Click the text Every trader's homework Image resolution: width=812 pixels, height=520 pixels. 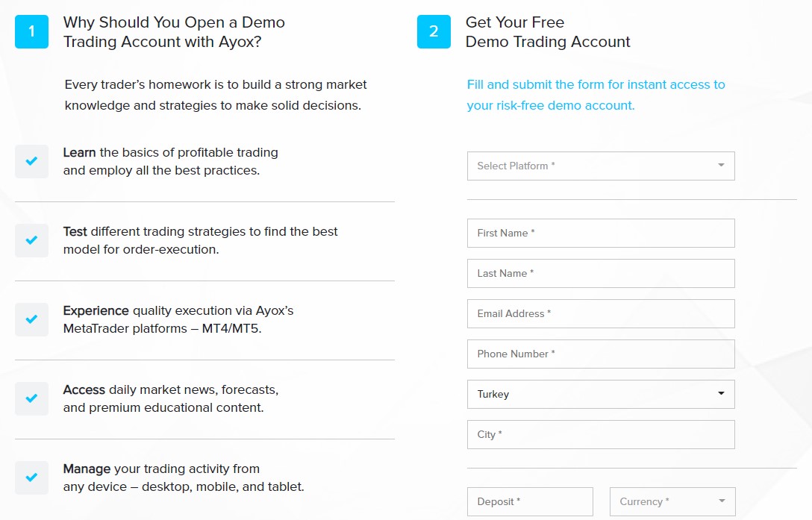[216, 95]
